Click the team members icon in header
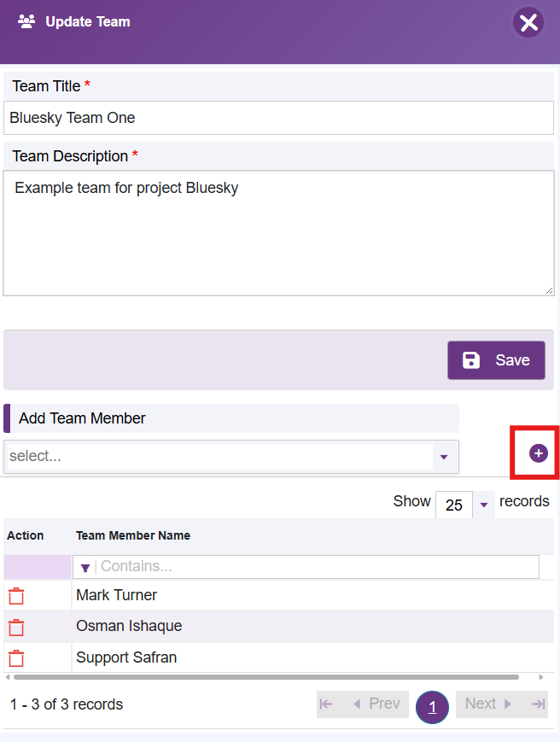560x742 pixels. point(26,21)
